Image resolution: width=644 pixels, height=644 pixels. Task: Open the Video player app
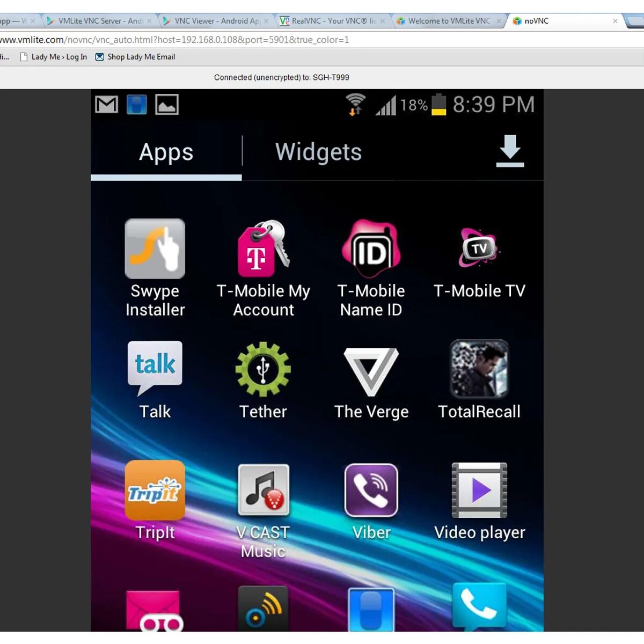(479, 490)
